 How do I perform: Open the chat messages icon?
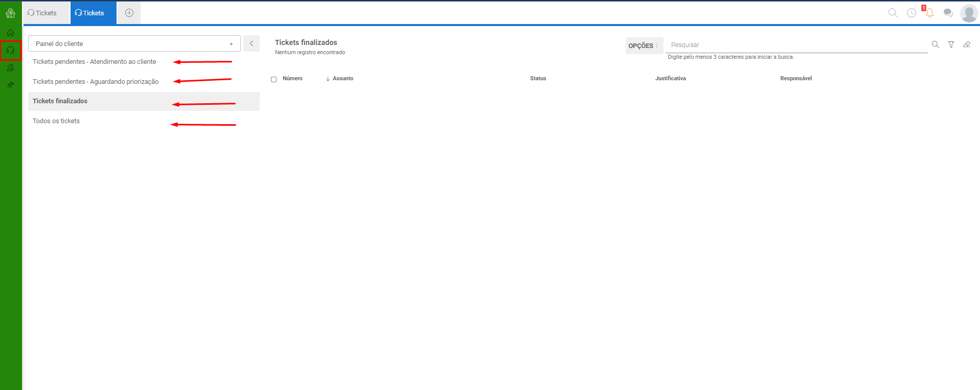pyautogui.click(x=948, y=13)
